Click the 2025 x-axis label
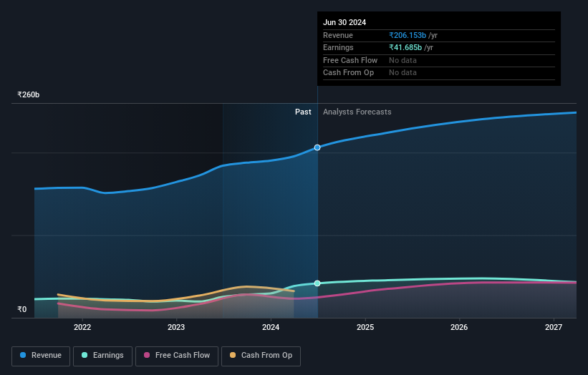This screenshot has width=588, height=375. [x=365, y=328]
